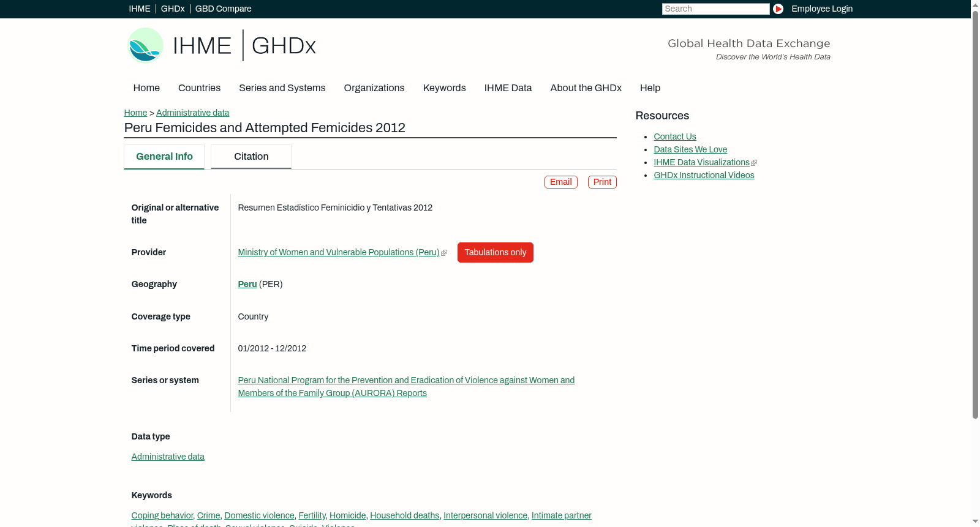The height and width of the screenshot is (527, 980).
Task: Open Series and Systems menu
Action: coord(282,88)
